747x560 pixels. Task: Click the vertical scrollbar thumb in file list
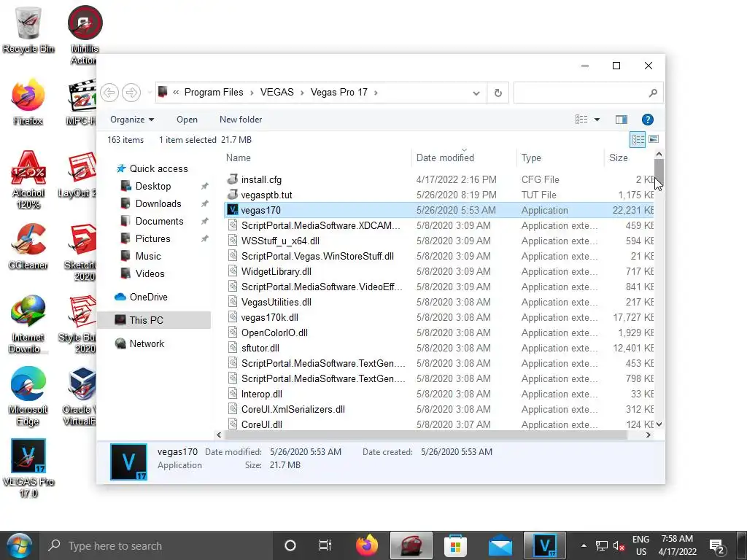point(659,171)
